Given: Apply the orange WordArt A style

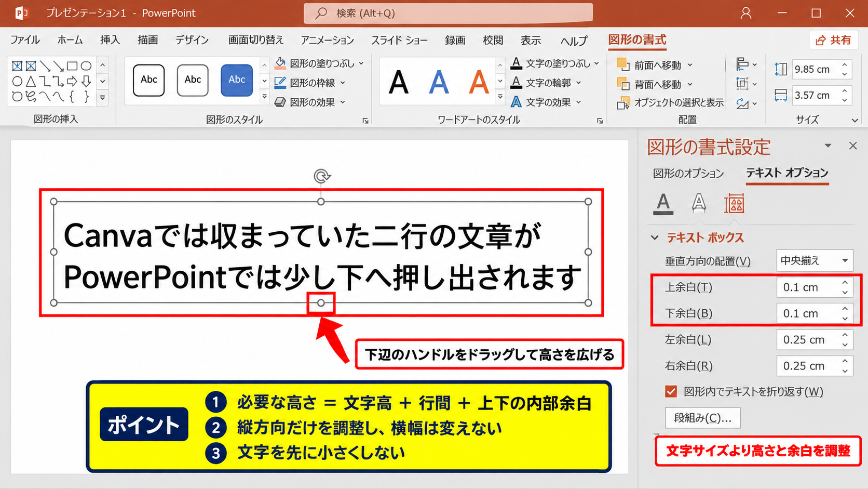Looking at the screenshot, I should pyautogui.click(x=479, y=82).
